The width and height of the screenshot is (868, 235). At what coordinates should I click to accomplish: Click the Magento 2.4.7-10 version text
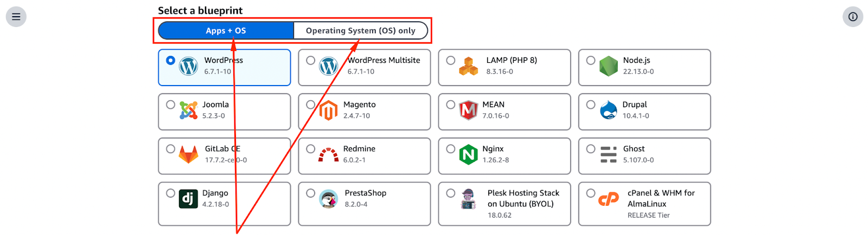[356, 116]
